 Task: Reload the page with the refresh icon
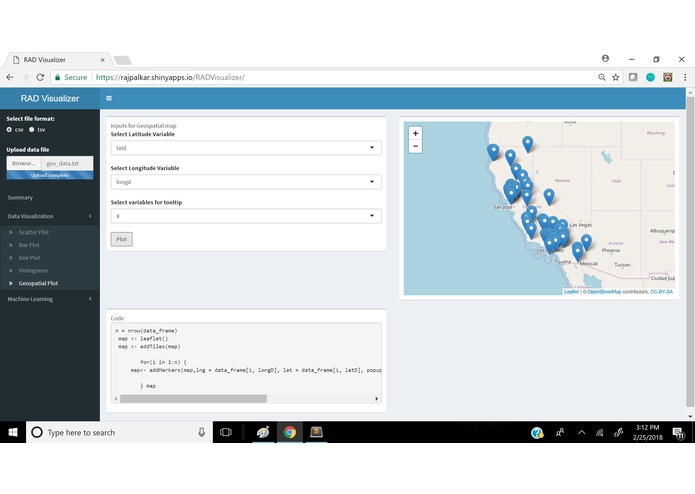coord(40,77)
